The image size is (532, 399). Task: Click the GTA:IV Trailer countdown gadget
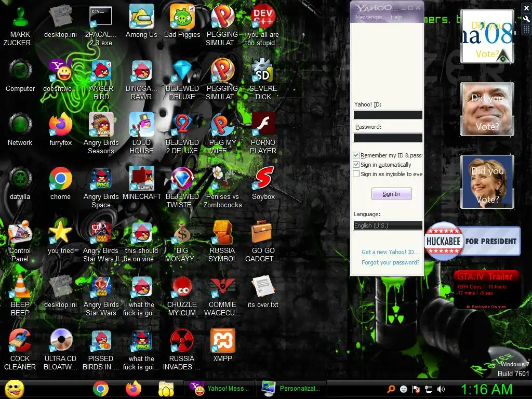point(486,290)
